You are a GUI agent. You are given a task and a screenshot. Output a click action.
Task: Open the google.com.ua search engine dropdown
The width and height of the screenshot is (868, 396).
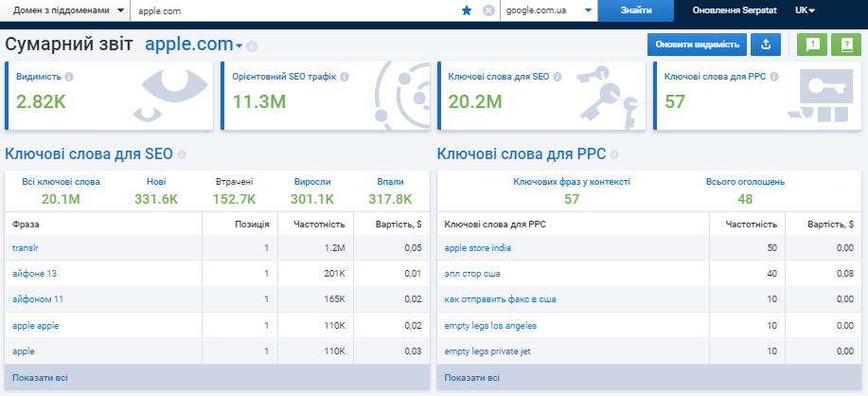coord(548,10)
